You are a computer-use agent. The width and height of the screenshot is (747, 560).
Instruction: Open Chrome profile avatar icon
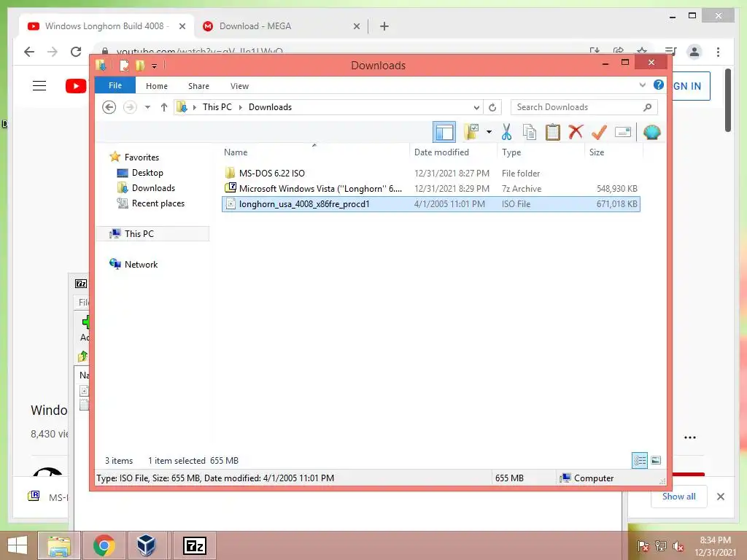tap(694, 52)
